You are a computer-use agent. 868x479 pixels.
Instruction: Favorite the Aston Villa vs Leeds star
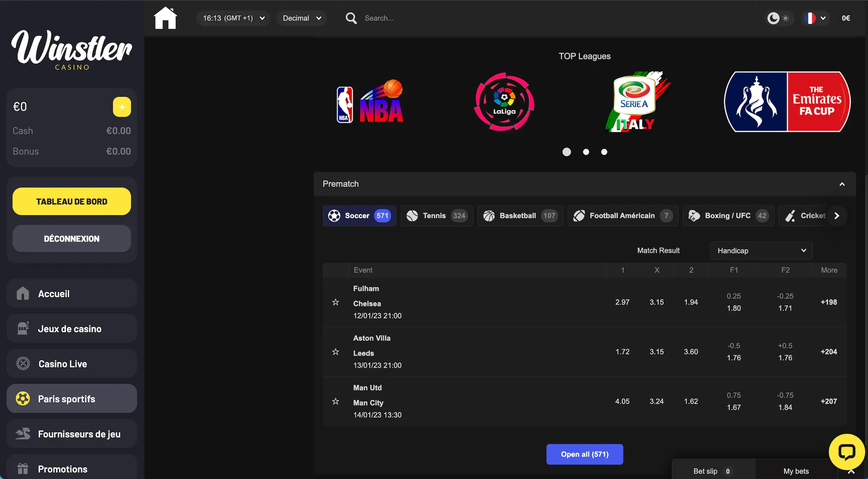click(336, 352)
